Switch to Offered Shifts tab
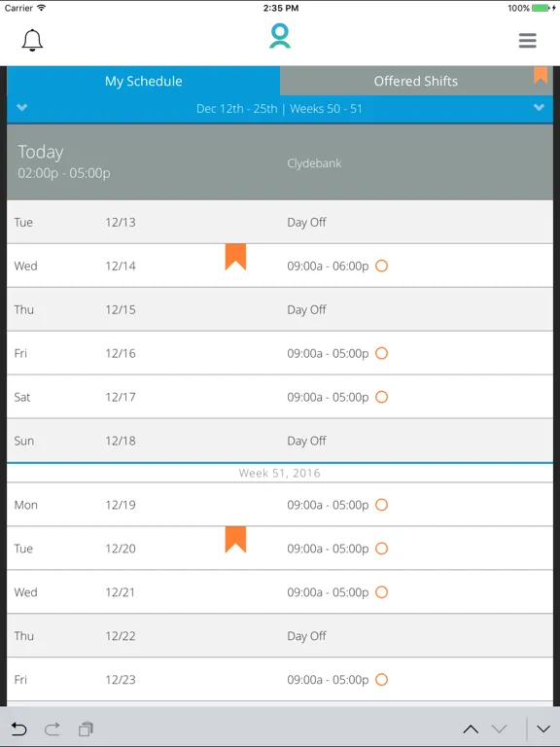This screenshot has height=747, width=560. click(x=416, y=81)
